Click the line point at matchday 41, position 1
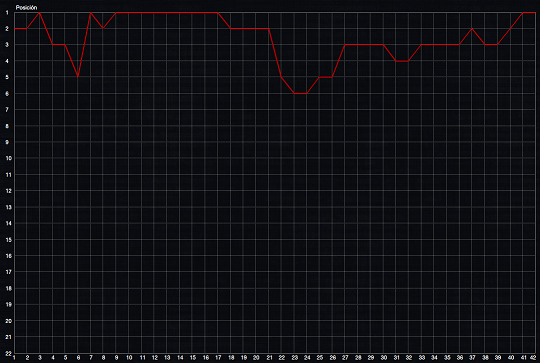 (x=523, y=12)
